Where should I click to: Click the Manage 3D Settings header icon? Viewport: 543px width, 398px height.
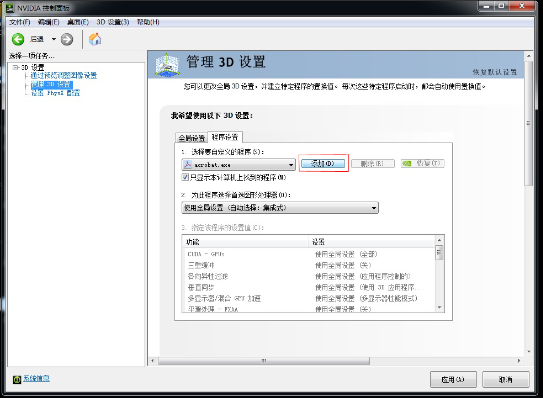pyautogui.click(x=167, y=65)
